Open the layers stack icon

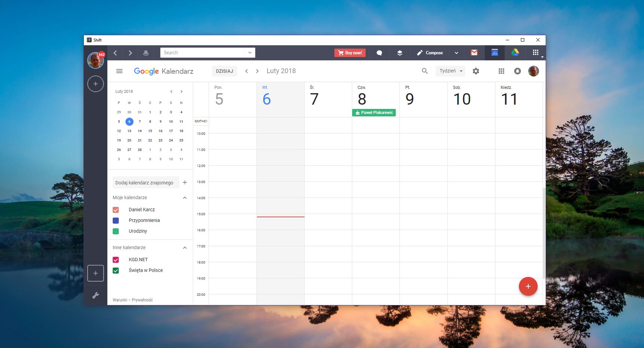(x=400, y=53)
